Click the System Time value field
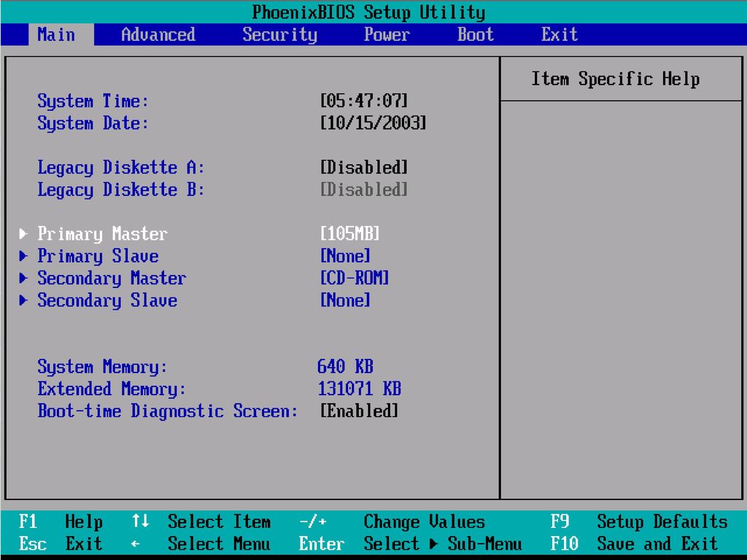 (364, 101)
